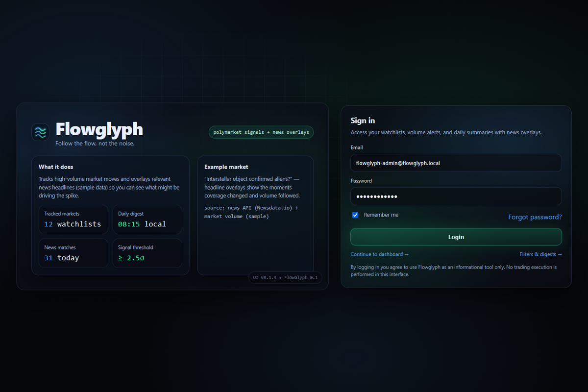Focus the Password input field
Viewport: 588px width, 392px height.
coord(456,196)
